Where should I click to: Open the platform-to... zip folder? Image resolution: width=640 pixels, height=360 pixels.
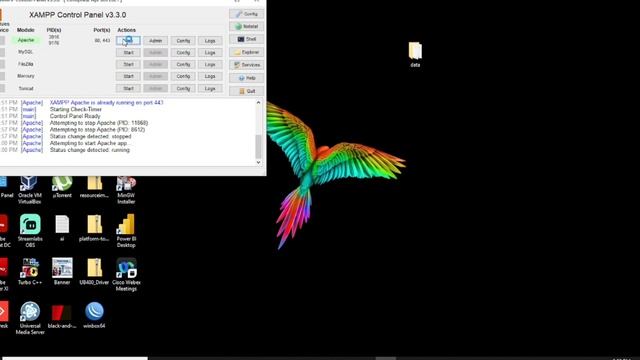pyautogui.click(x=94, y=228)
